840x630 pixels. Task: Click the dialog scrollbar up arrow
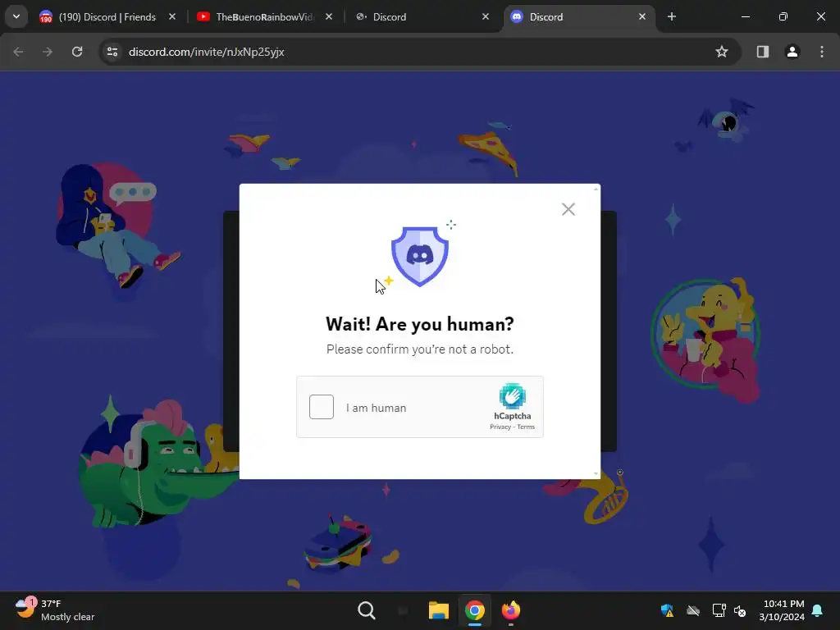(x=596, y=189)
